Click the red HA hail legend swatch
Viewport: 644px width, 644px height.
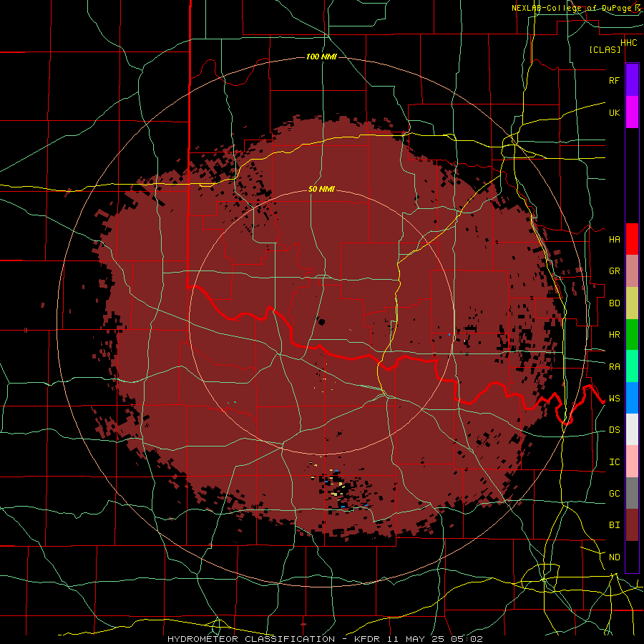(x=632, y=239)
